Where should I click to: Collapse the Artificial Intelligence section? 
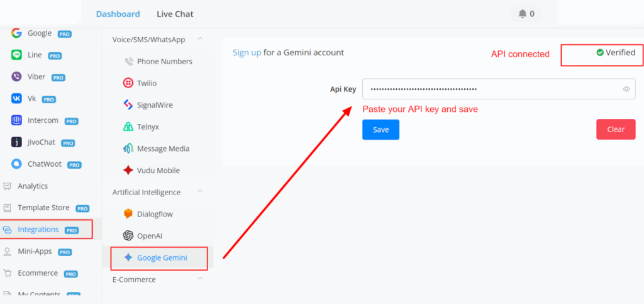tap(200, 192)
